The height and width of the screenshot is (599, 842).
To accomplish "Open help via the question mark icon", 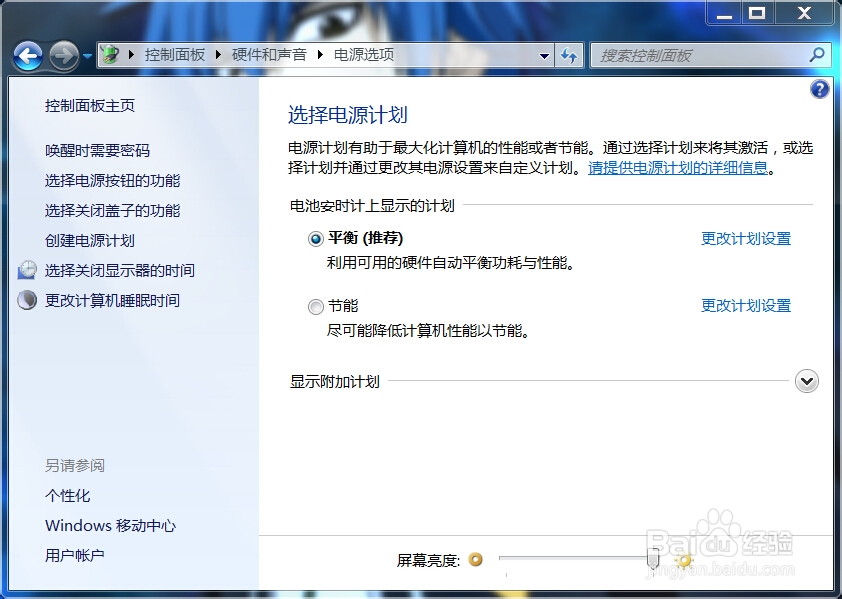I will pyautogui.click(x=819, y=89).
